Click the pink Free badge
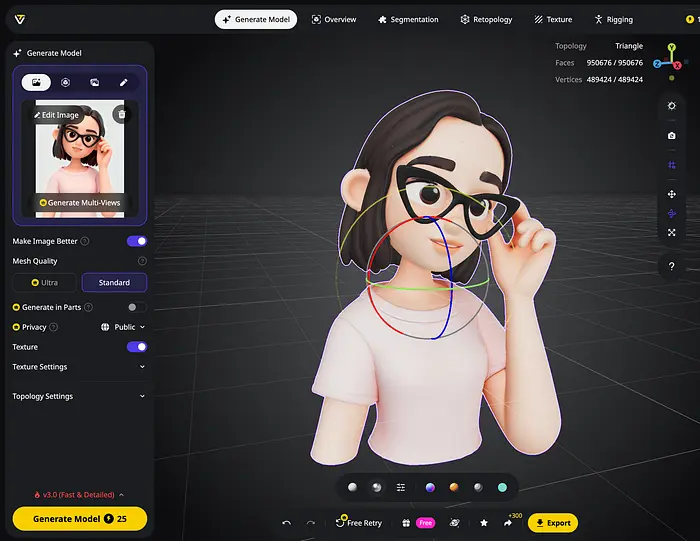The width and height of the screenshot is (700, 541). click(425, 523)
